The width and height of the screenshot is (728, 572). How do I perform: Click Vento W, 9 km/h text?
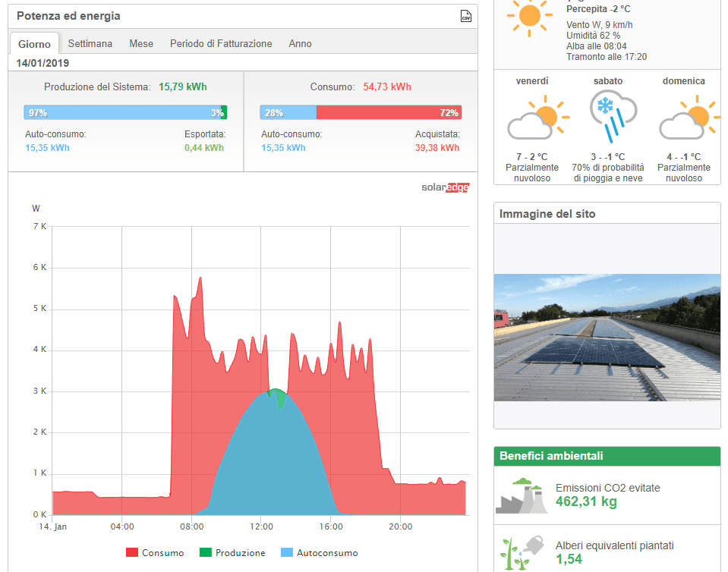600,25
